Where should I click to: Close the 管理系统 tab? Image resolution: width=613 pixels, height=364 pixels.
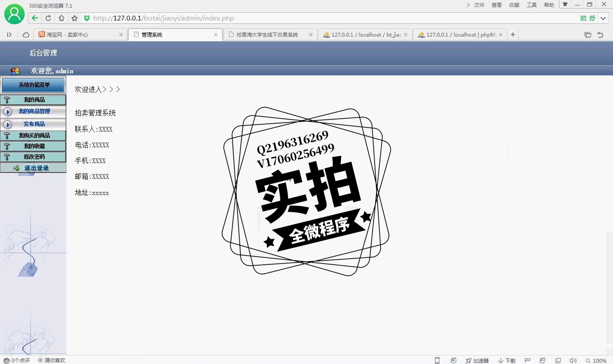216,34
